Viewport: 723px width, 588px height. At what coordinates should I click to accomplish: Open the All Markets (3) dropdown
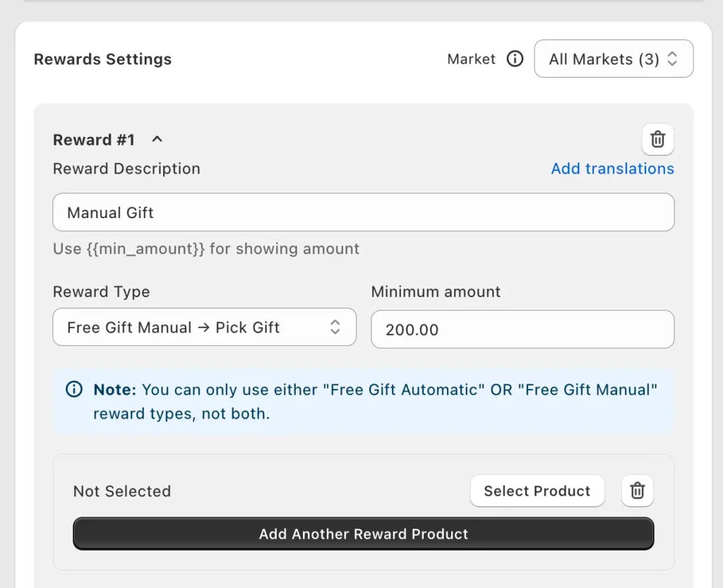[x=613, y=59]
